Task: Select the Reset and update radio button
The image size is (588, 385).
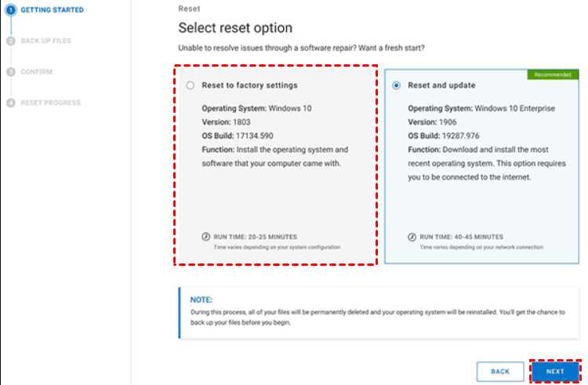Action: pos(397,85)
